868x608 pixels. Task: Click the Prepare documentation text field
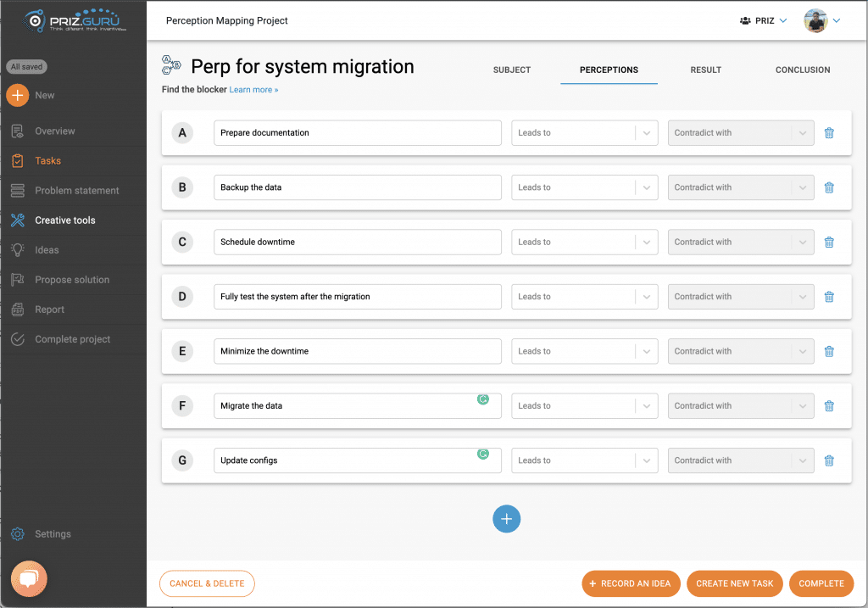pyautogui.click(x=357, y=133)
